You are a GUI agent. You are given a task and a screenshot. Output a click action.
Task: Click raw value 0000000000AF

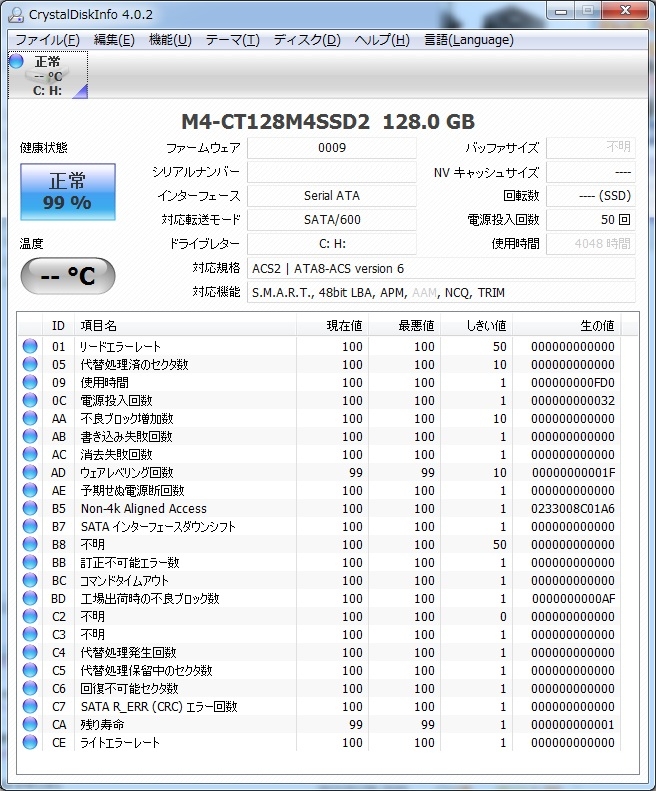pos(573,598)
